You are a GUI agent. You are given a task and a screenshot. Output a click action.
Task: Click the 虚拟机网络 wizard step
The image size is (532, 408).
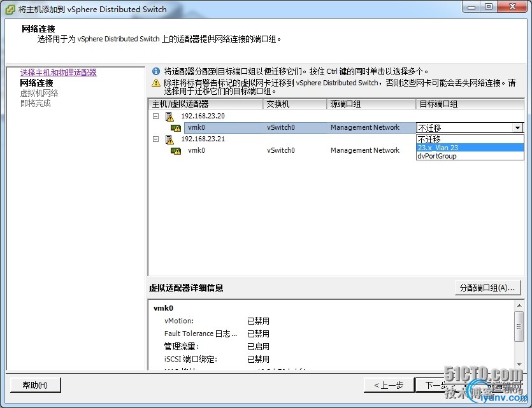(x=39, y=93)
